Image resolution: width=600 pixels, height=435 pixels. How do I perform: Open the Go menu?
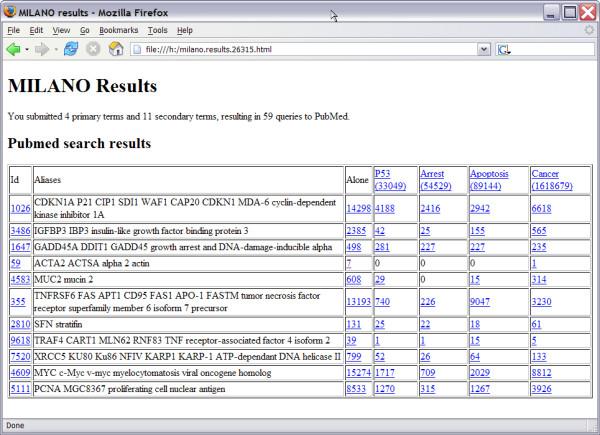point(85,30)
